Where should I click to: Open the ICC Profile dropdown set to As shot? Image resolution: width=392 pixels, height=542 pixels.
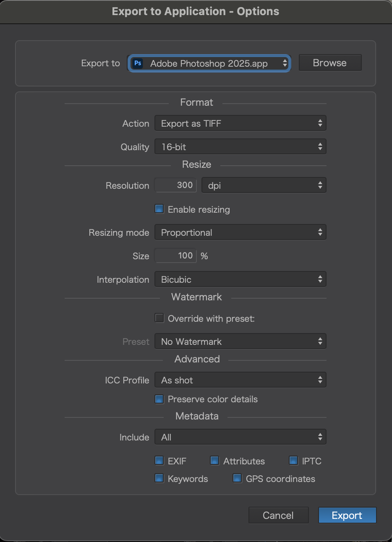point(240,380)
